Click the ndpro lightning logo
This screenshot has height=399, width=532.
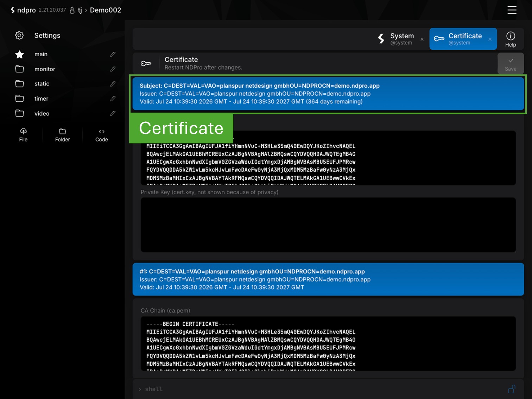pos(13,10)
